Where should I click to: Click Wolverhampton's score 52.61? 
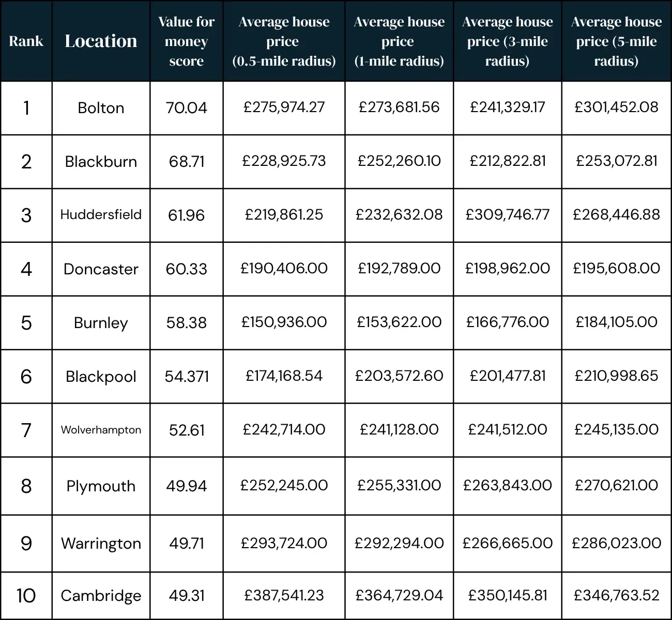coord(187,430)
